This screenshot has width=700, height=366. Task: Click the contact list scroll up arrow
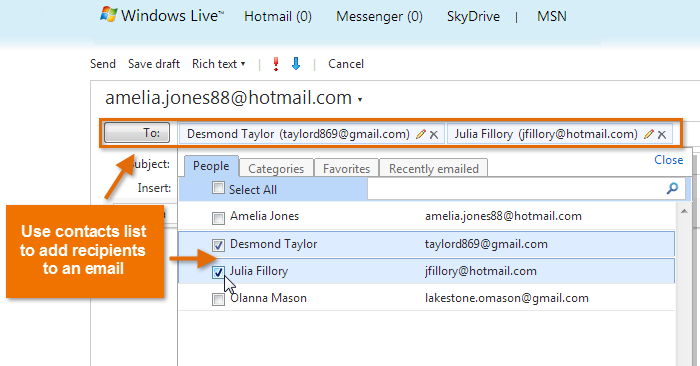[x=684, y=211]
